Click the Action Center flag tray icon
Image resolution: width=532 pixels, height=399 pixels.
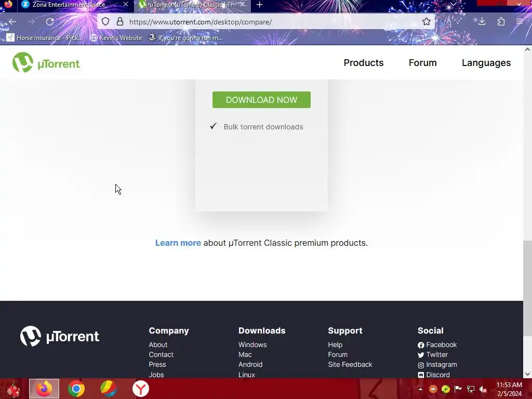458,389
